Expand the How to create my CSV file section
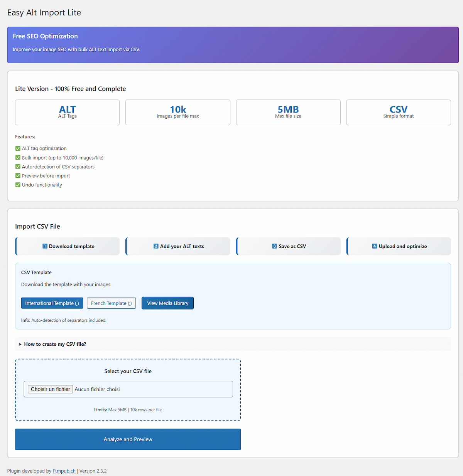 [55, 344]
